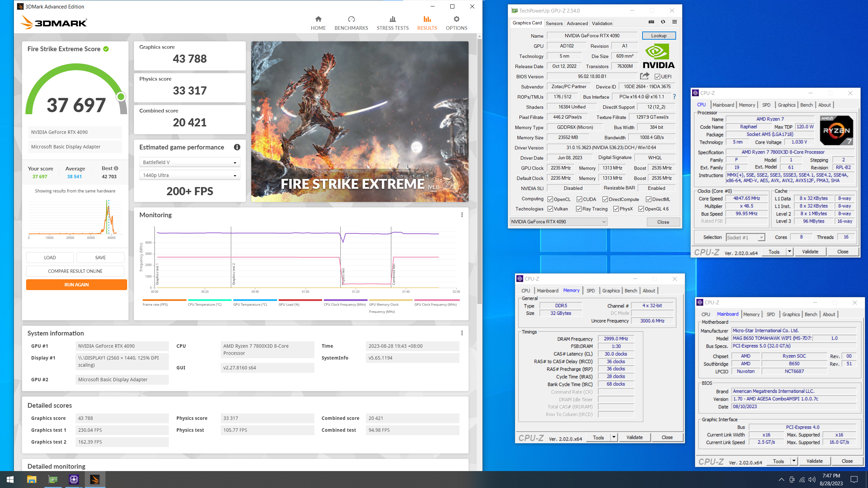Open the 3DMark Home section
This screenshot has width=868, height=488.
(318, 23)
